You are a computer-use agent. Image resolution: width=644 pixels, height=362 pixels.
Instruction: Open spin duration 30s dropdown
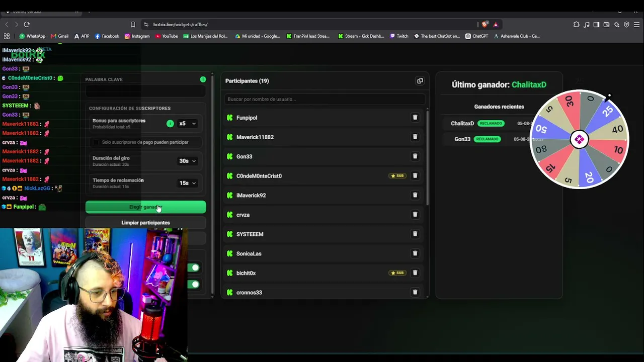click(188, 161)
